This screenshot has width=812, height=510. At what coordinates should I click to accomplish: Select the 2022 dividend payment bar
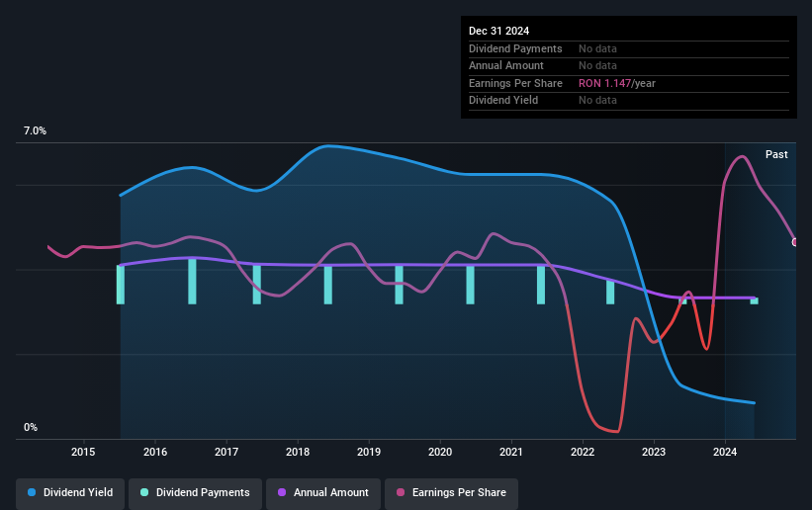point(610,293)
